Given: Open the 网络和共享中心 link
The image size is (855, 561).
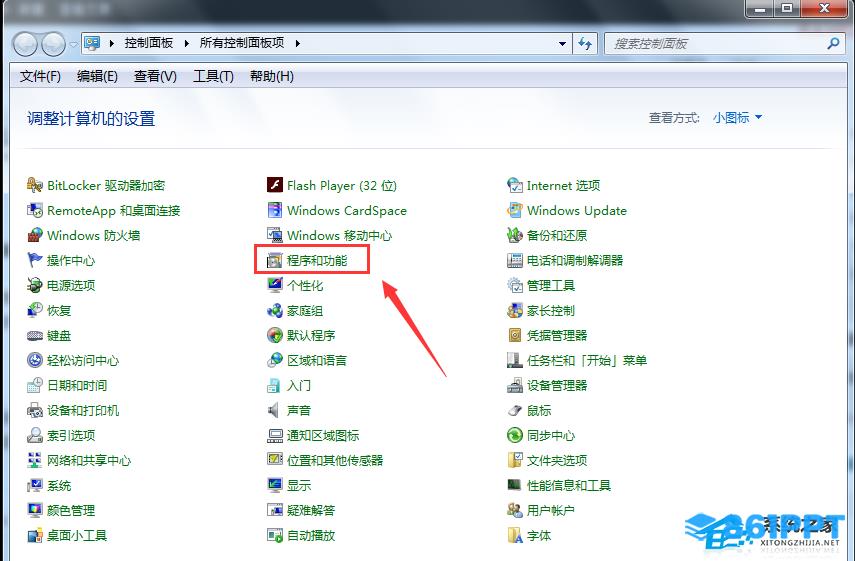Looking at the screenshot, I should pos(89,460).
